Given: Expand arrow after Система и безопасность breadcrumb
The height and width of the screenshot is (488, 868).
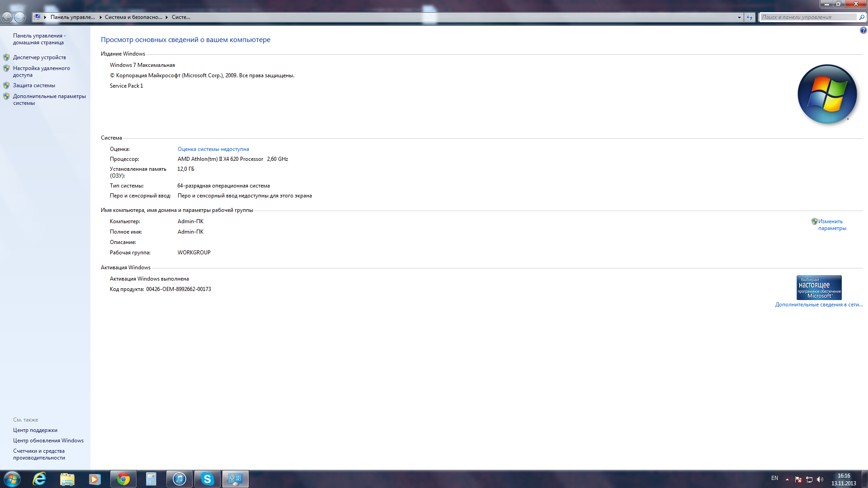Looking at the screenshot, I should pyautogui.click(x=167, y=17).
